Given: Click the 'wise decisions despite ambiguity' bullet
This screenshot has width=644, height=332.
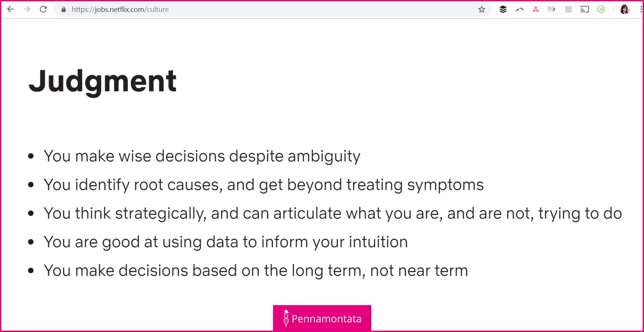Looking at the screenshot, I should point(202,156).
